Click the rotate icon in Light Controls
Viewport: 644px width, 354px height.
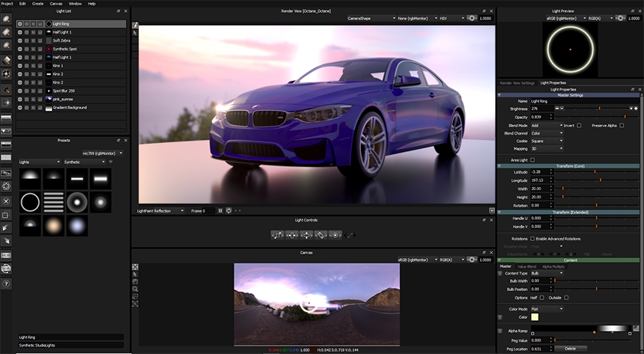click(321, 235)
